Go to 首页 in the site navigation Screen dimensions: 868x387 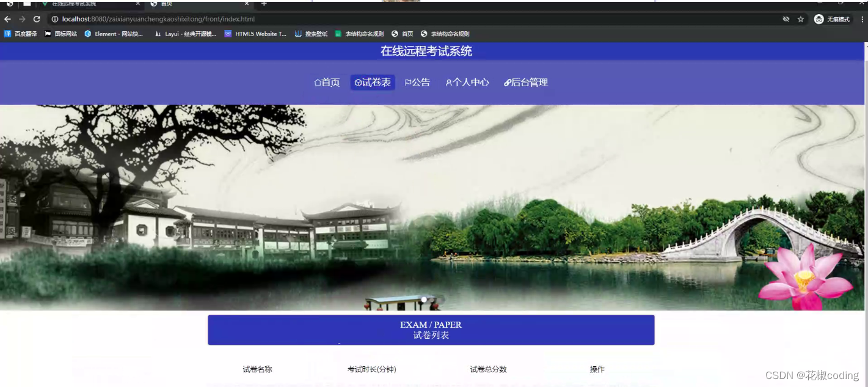click(327, 83)
